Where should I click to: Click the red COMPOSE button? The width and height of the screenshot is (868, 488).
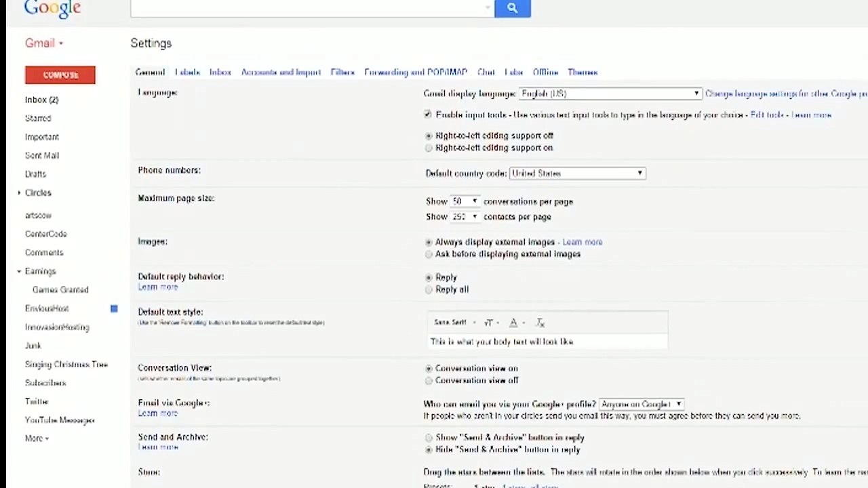point(60,75)
